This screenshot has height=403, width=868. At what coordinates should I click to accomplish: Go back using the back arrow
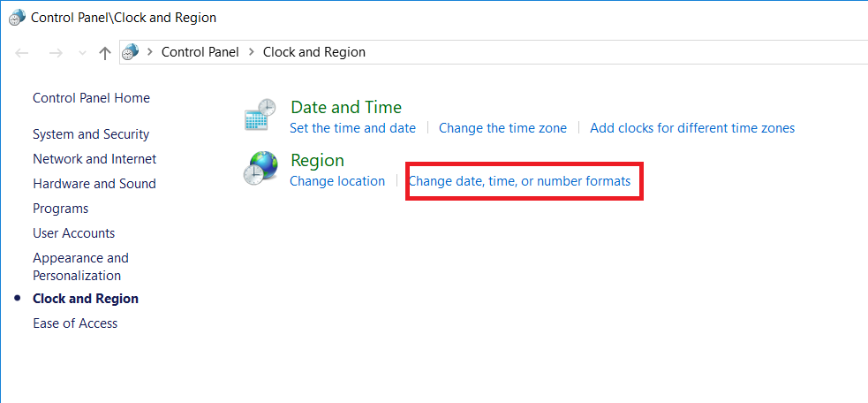pos(24,53)
